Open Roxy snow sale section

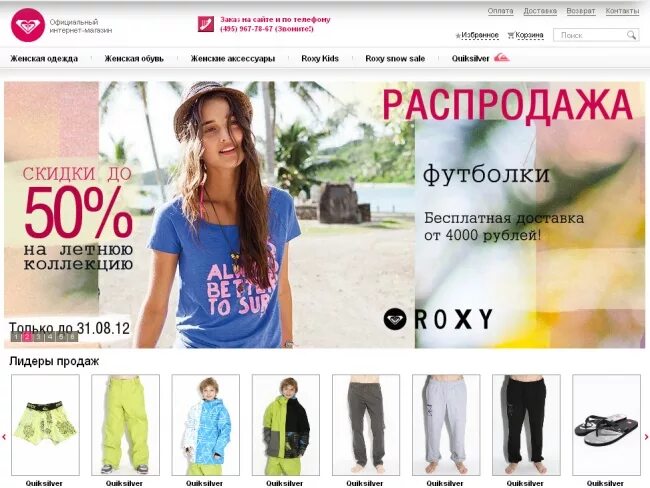(x=395, y=58)
